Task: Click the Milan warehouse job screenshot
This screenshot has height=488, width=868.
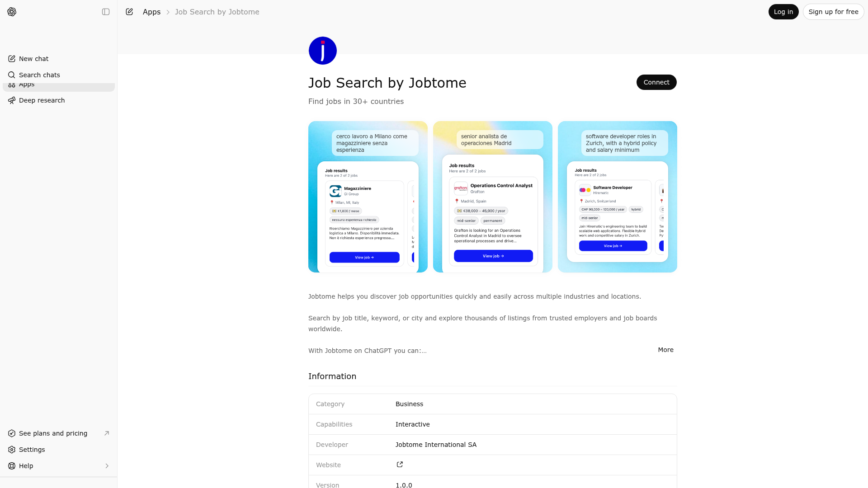Action: tap(368, 197)
